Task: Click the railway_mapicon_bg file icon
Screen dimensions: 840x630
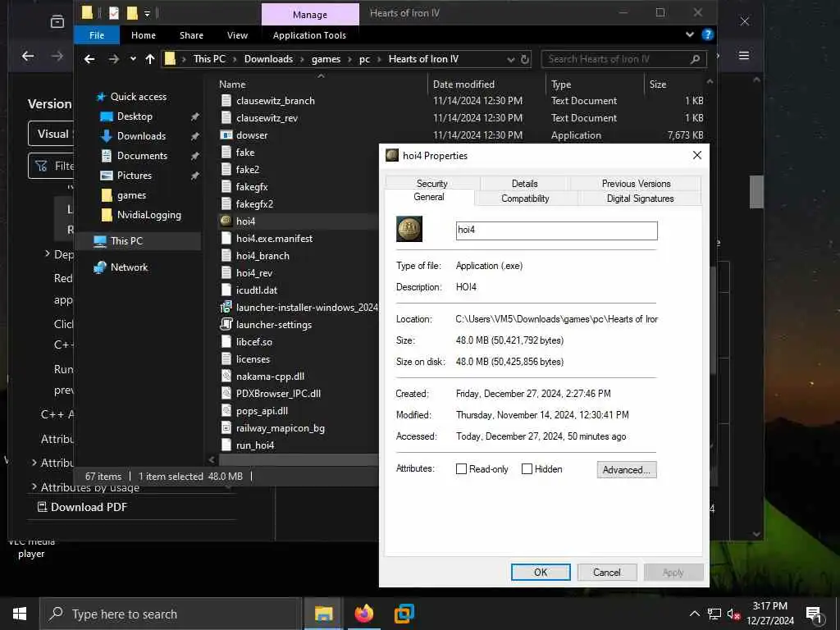Action: [226, 427]
